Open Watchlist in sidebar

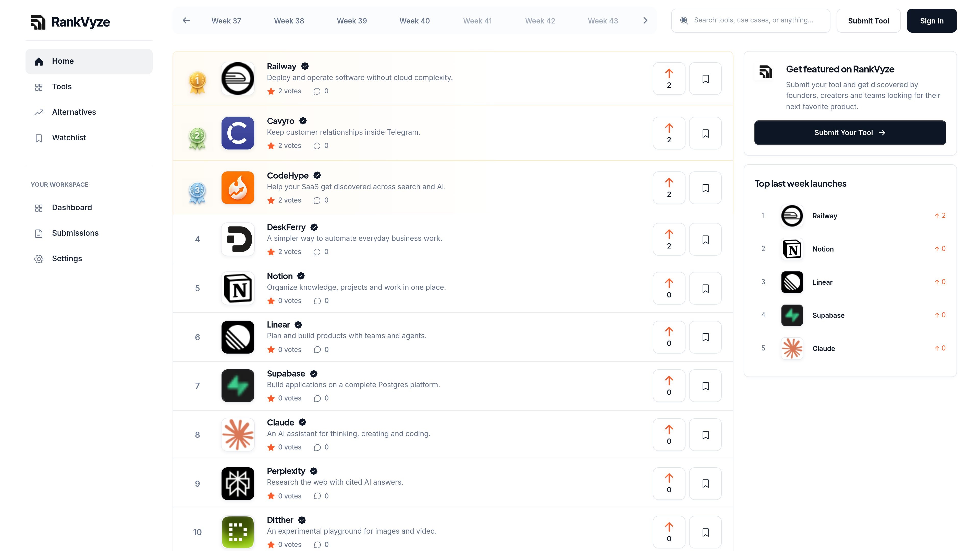click(x=89, y=138)
